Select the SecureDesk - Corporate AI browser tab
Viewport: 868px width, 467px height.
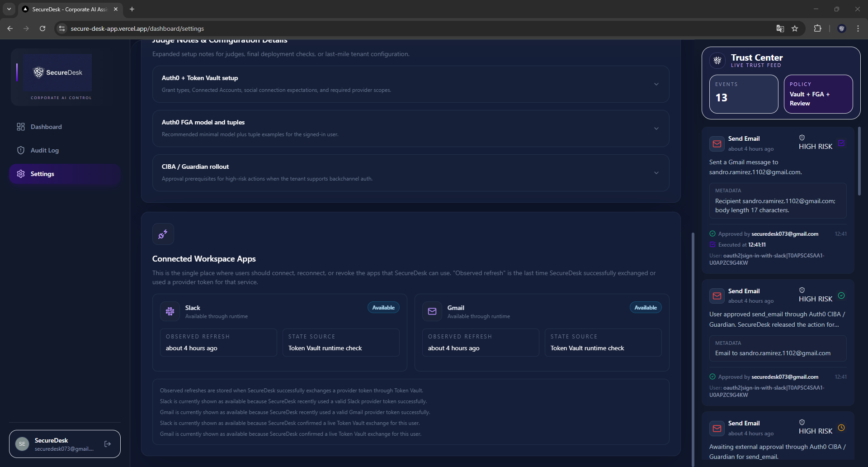(x=70, y=9)
